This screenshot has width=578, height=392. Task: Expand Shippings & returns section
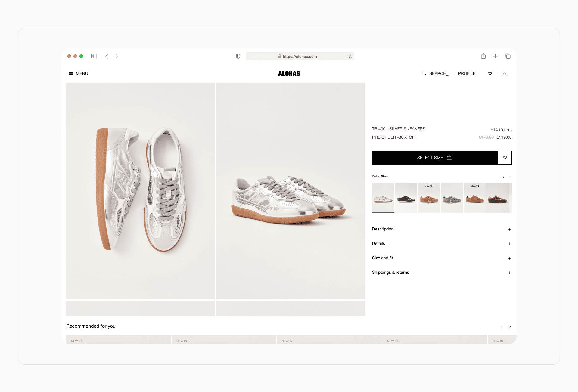(509, 273)
